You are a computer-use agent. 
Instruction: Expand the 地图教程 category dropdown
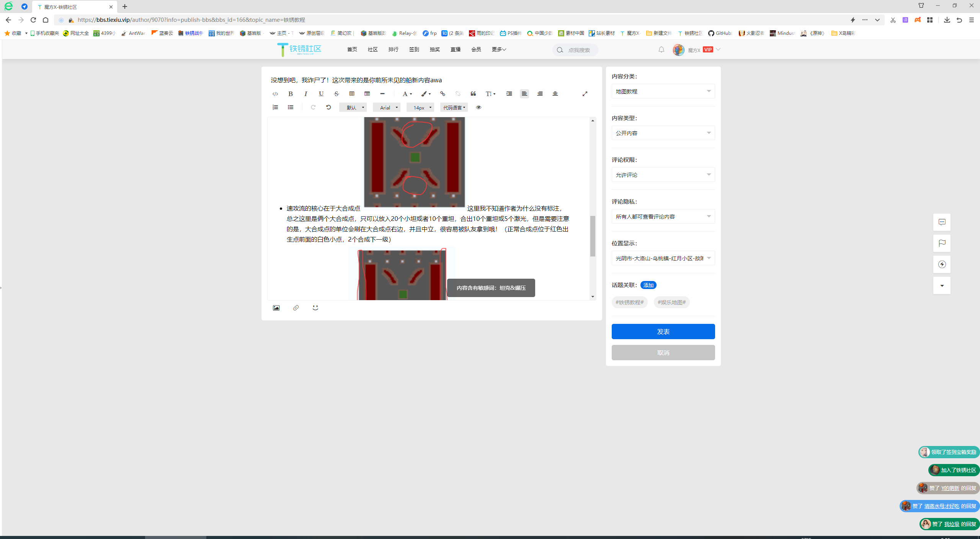pos(663,91)
